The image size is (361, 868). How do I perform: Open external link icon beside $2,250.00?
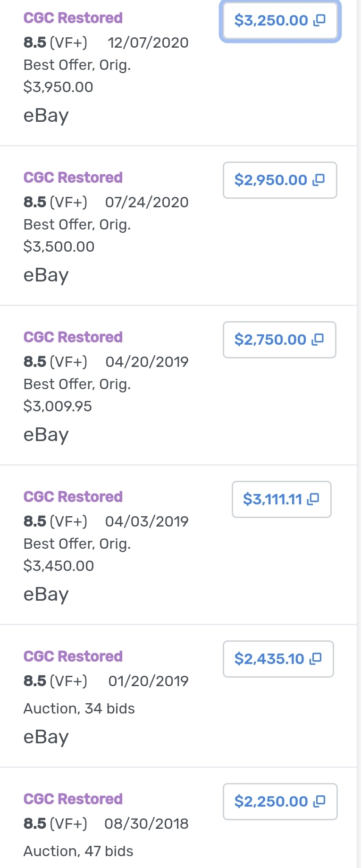coord(319,801)
